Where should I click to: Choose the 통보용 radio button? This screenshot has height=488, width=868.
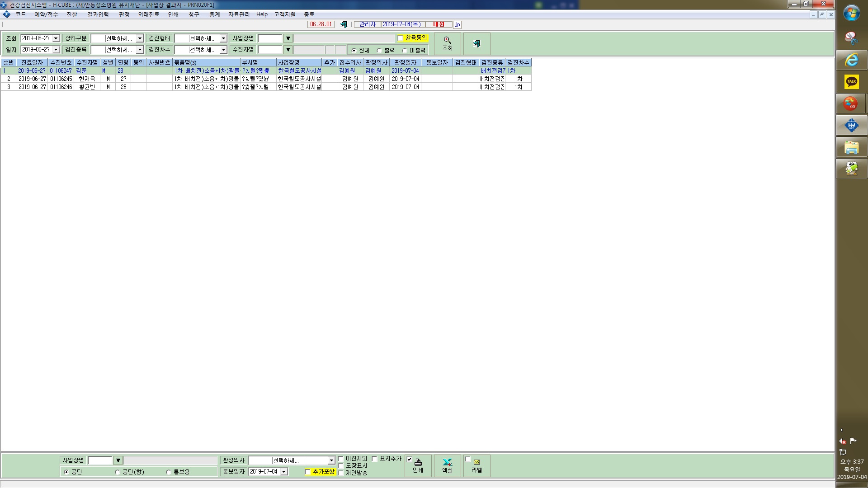169,472
